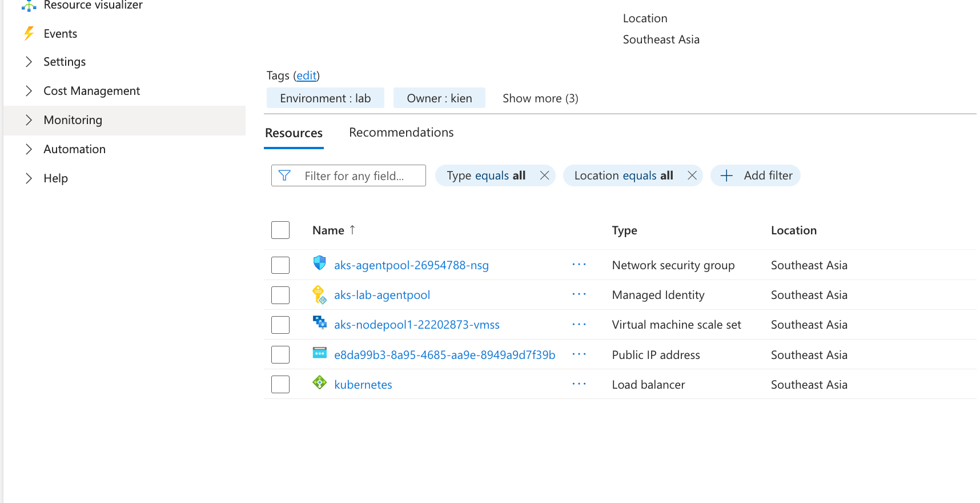Remove the Location equals all filter
This screenshot has height=503, width=980.
692,175
